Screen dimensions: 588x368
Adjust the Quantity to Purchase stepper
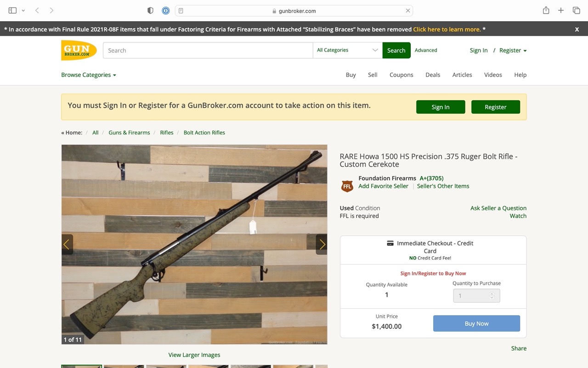point(492,296)
